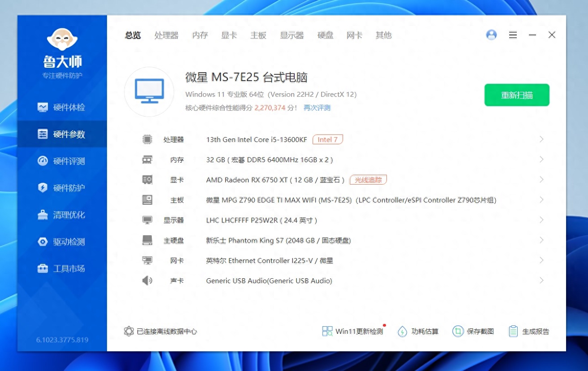Screen dimensions: 588x371
Task: Click the 生成报告 label
Action: pos(536,332)
